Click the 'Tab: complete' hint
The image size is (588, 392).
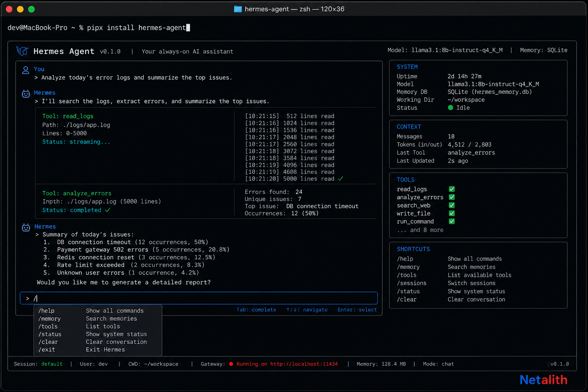(256, 310)
